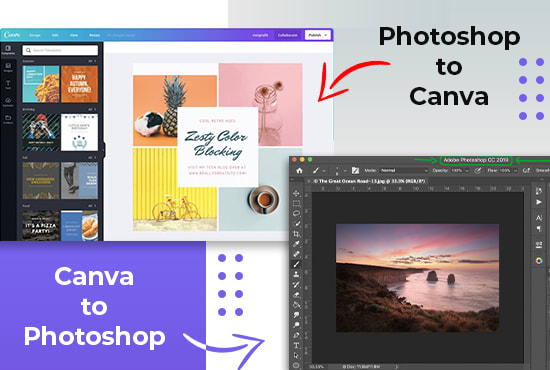
Task: Select the Path Selection arrow tool
Action: [296, 356]
